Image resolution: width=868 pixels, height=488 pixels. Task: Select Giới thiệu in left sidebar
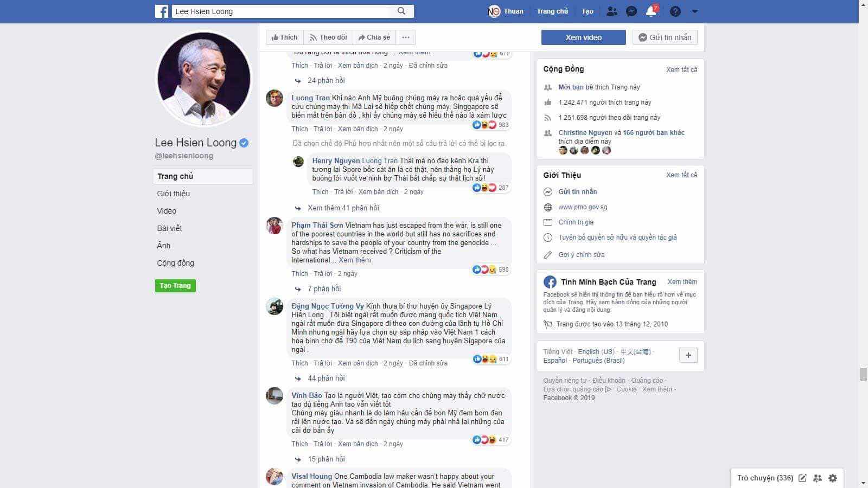[174, 194]
